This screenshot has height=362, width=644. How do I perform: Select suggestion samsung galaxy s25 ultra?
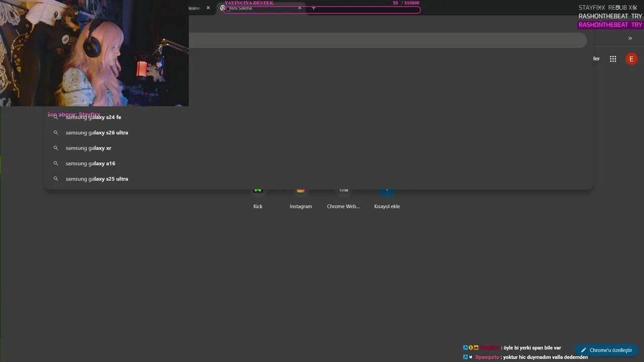[318, 179]
